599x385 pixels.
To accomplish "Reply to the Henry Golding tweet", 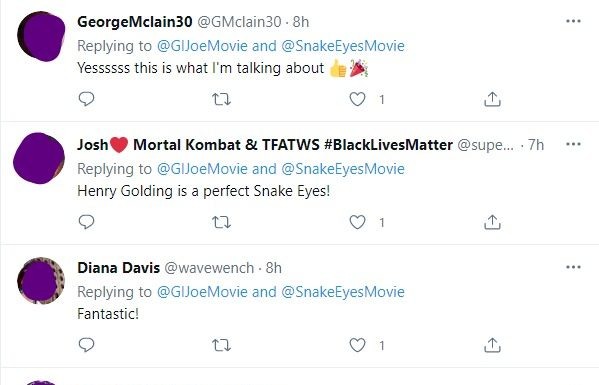I will [x=86, y=222].
